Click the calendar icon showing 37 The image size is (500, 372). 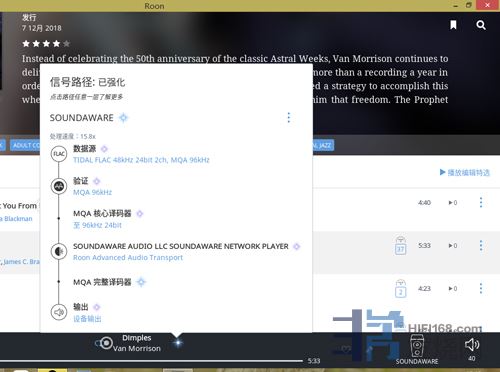(400, 246)
